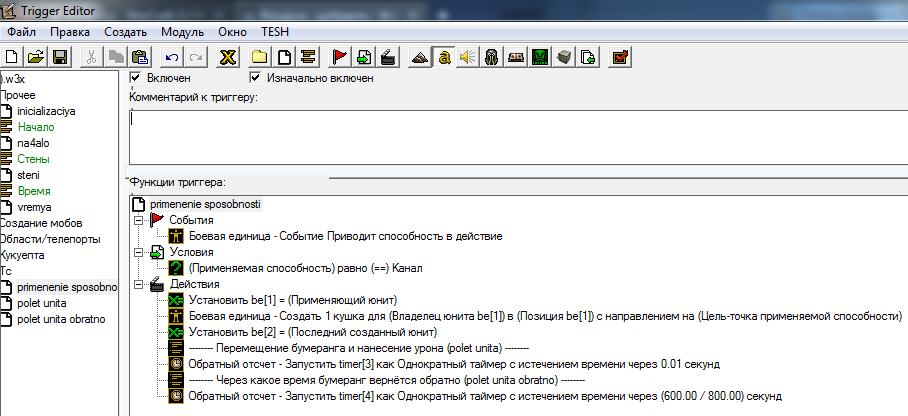Select the Через какое время бумеранг comment

[x=387, y=380]
